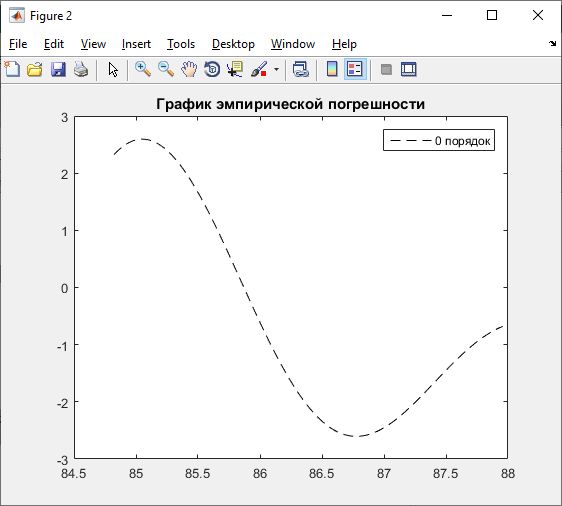Minimize the Figure 2 window
The width and height of the screenshot is (562, 506).
pyautogui.click(x=447, y=15)
